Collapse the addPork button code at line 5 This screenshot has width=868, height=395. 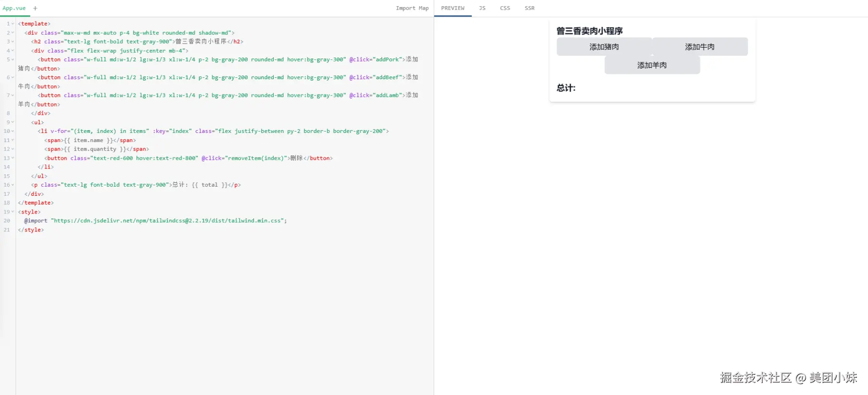point(13,60)
